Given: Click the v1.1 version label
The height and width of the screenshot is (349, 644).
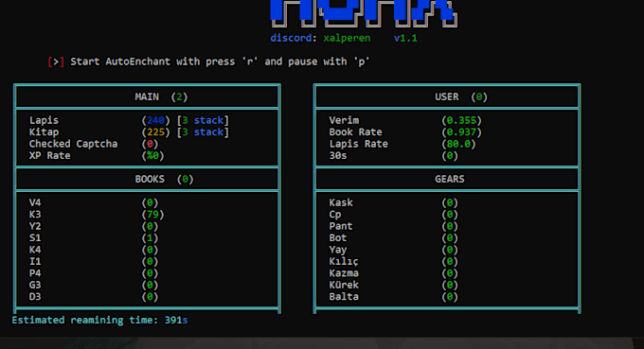Looking at the screenshot, I should (405, 38).
